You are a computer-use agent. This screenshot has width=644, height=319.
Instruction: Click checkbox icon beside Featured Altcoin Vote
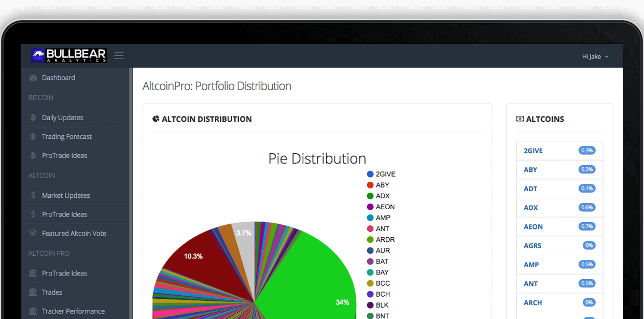click(x=33, y=234)
